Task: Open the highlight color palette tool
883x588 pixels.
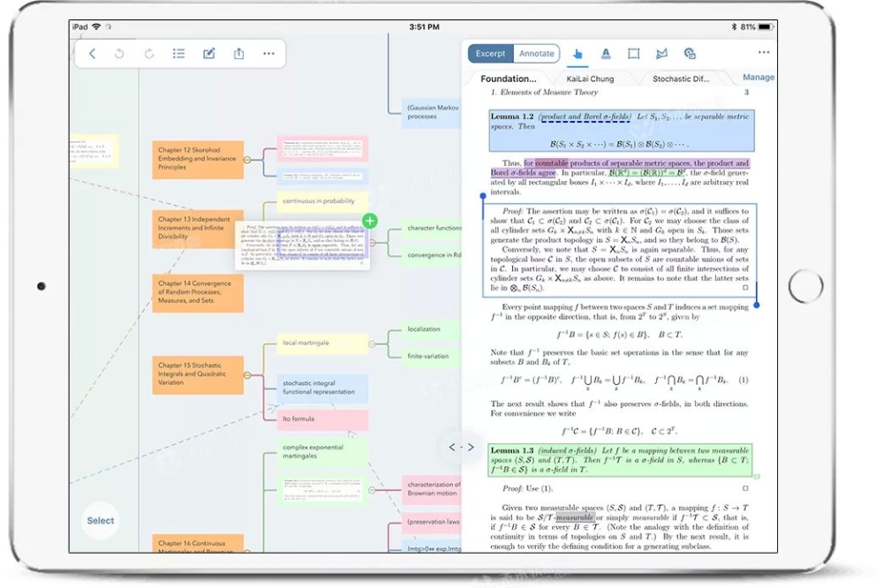Action: 690,54
